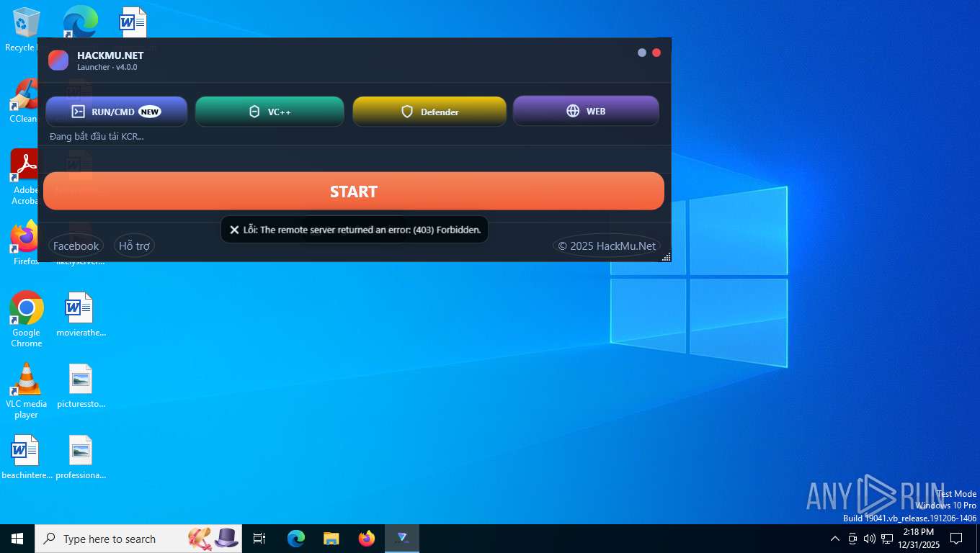Show hidden system tray icons
This screenshot has width=980, height=553.
(x=835, y=539)
